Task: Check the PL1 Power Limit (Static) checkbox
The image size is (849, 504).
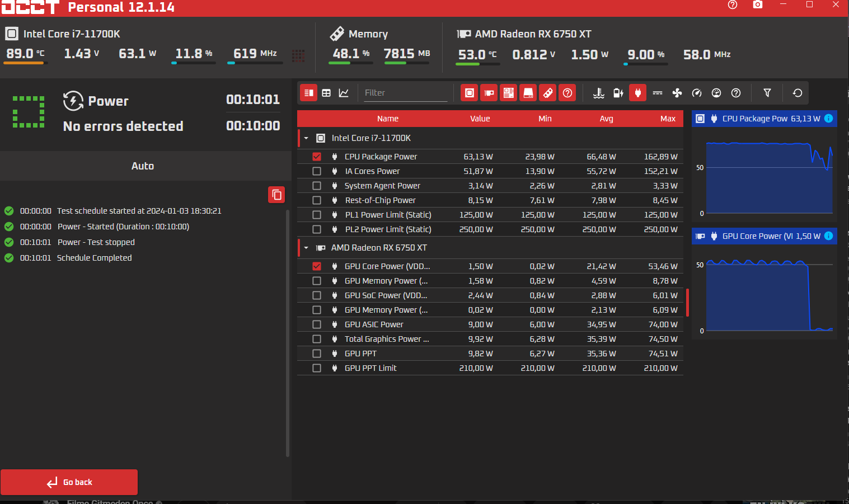Action: pyautogui.click(x=317, y=215)
